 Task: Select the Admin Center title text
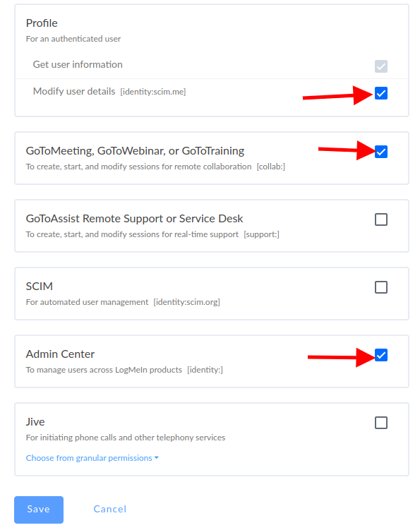pos(60,354)
